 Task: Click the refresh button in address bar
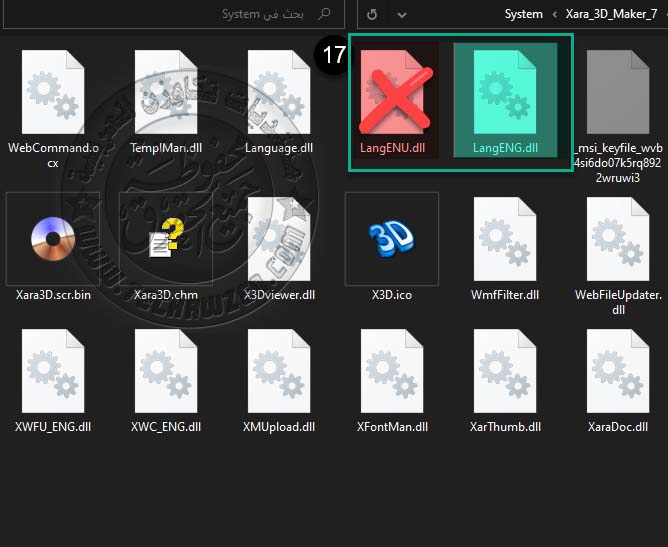pyautogui.click(x=372, y=14)
